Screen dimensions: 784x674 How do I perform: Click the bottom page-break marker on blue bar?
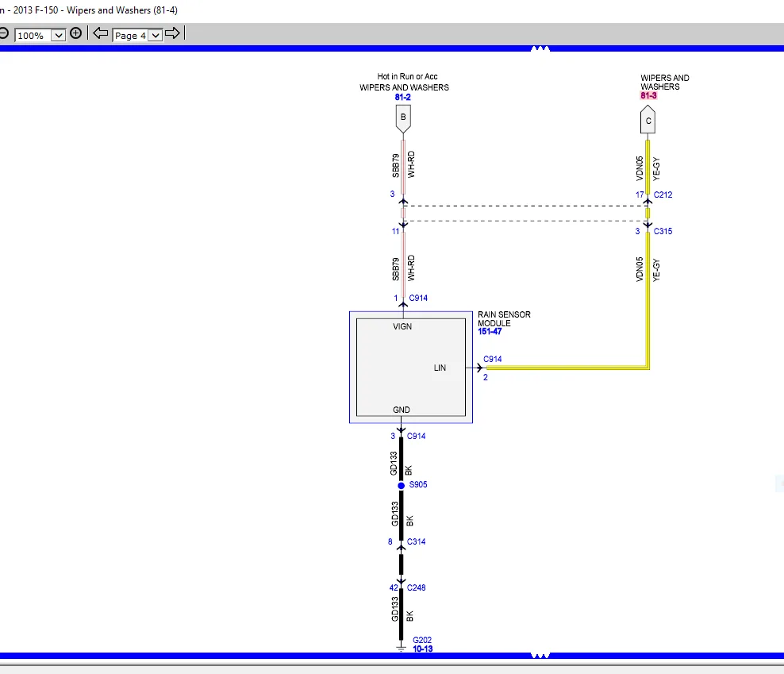(x=540, y=656)
